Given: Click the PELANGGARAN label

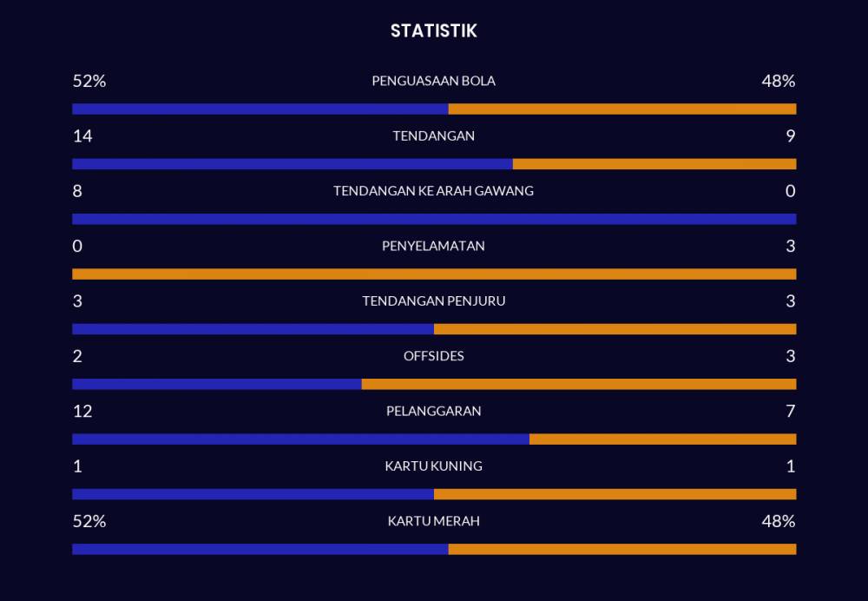Looking at the screenshot, I should pyautogui.click(x=433, y=411).
